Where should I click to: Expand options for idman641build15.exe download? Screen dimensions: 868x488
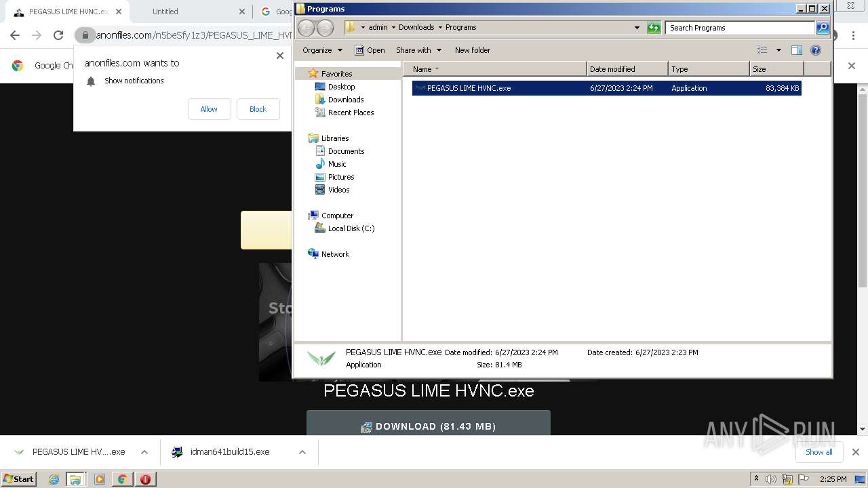tap(302, 452)
